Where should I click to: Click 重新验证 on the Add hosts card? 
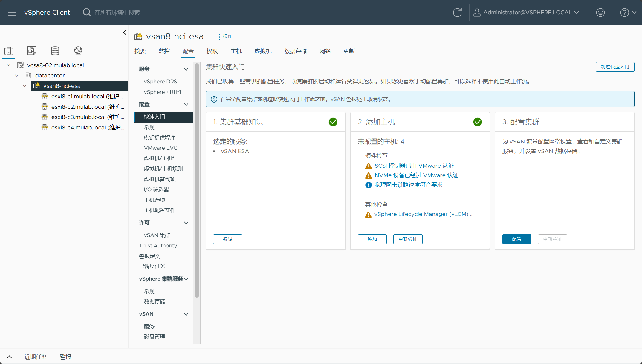click(408, 239)
